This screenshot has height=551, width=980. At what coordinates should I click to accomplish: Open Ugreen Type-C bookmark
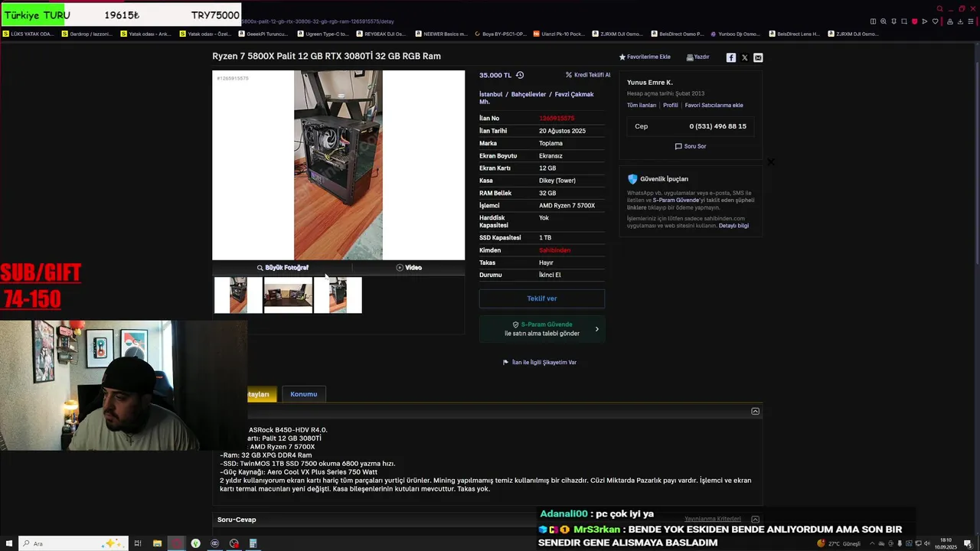322,34
